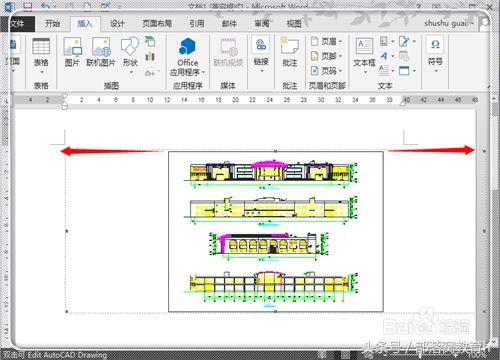Switch to the 开始 (Home) tab
This screenshot has height=360, width=500.
click(x=52, y=24)
